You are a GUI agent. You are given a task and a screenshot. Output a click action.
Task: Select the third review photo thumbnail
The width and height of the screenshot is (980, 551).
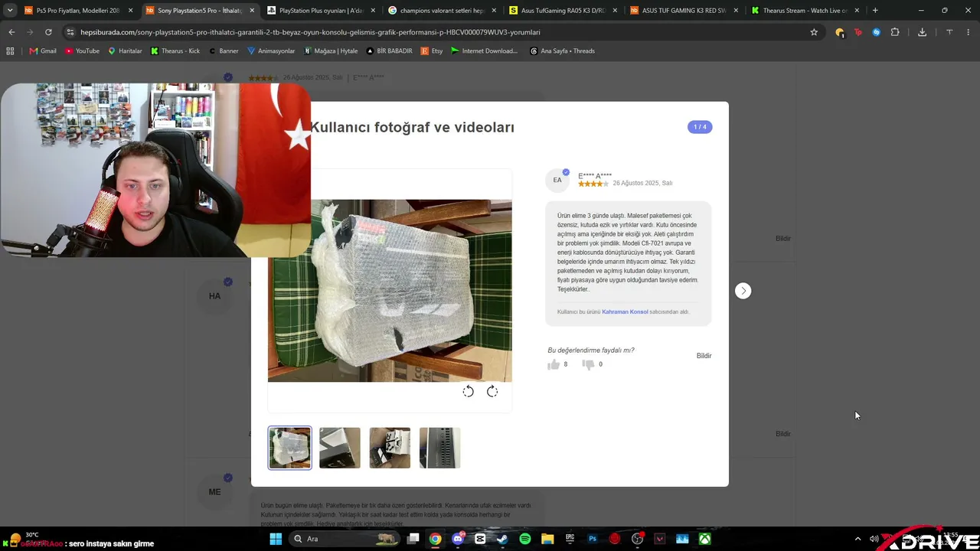pos(390,448)
